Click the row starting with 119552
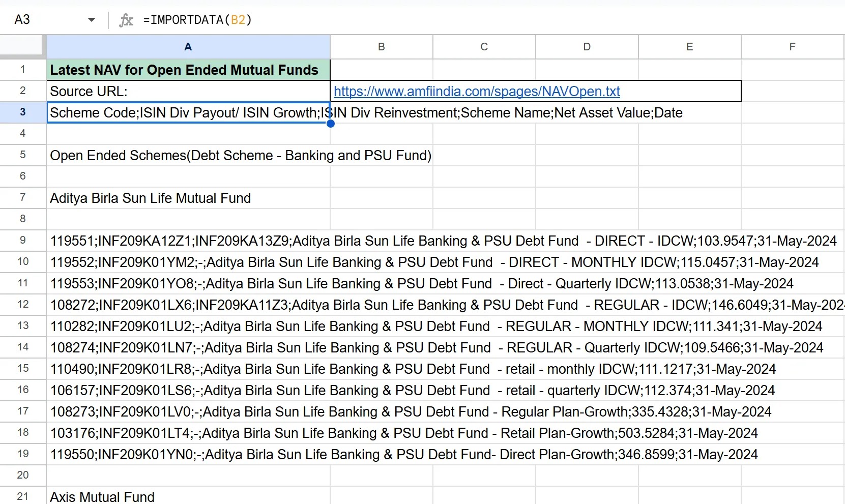The width and height of the screenshot is (845, 504). [x=434, y=262]
